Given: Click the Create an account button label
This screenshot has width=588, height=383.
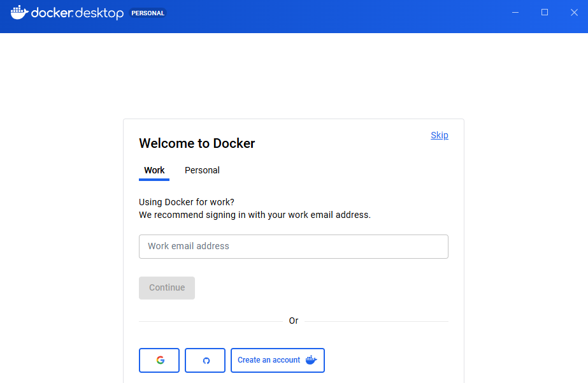Looking at the screenshot, I should tap(269, 360).
